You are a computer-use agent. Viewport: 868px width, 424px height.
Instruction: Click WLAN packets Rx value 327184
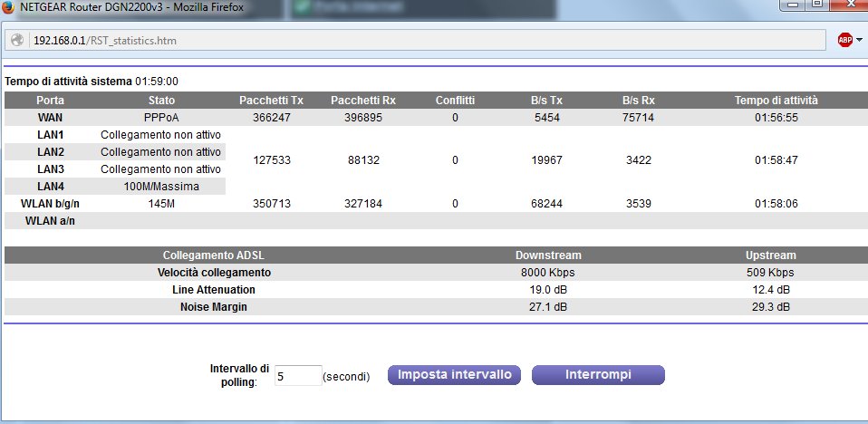click(x=363, y=204)
